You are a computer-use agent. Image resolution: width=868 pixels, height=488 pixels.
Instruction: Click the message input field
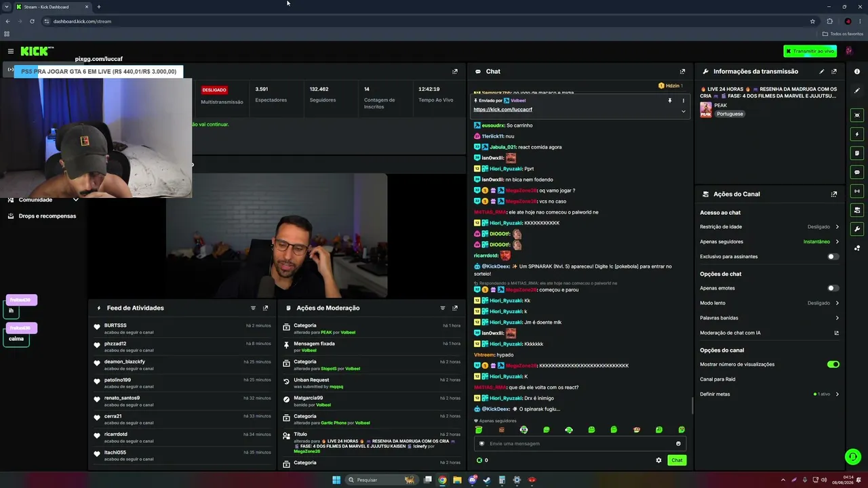click(580, 444)
